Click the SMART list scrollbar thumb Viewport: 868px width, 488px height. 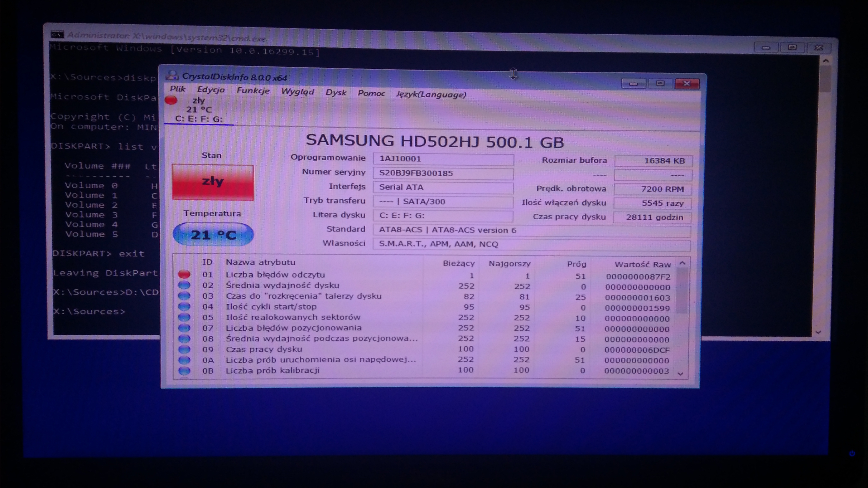(x=682, y=291)
